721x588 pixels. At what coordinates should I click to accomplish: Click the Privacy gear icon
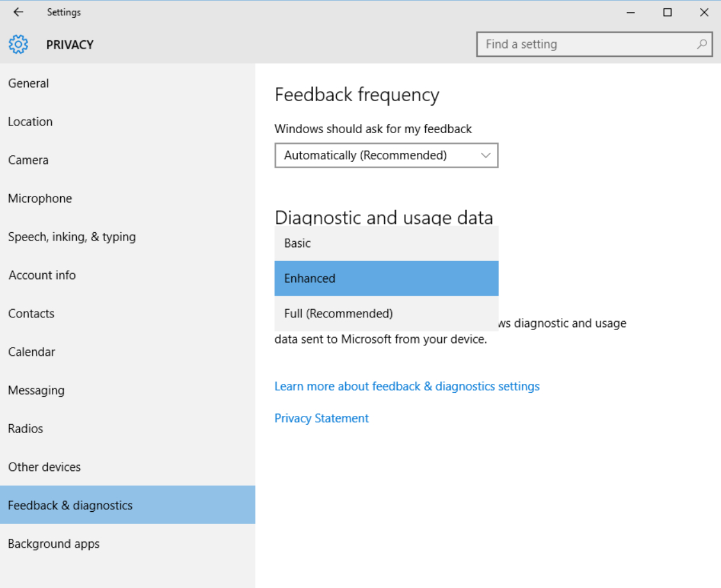point(19,45)
